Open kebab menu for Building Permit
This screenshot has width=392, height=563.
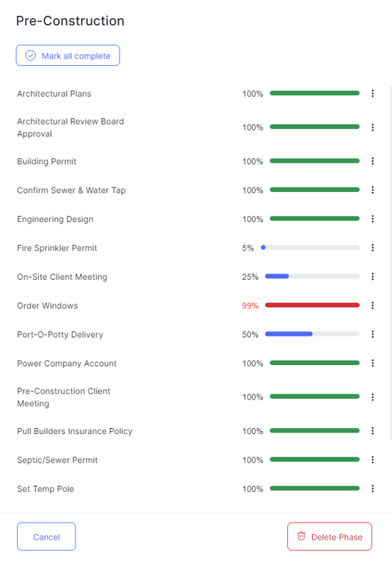coord(373,161)
